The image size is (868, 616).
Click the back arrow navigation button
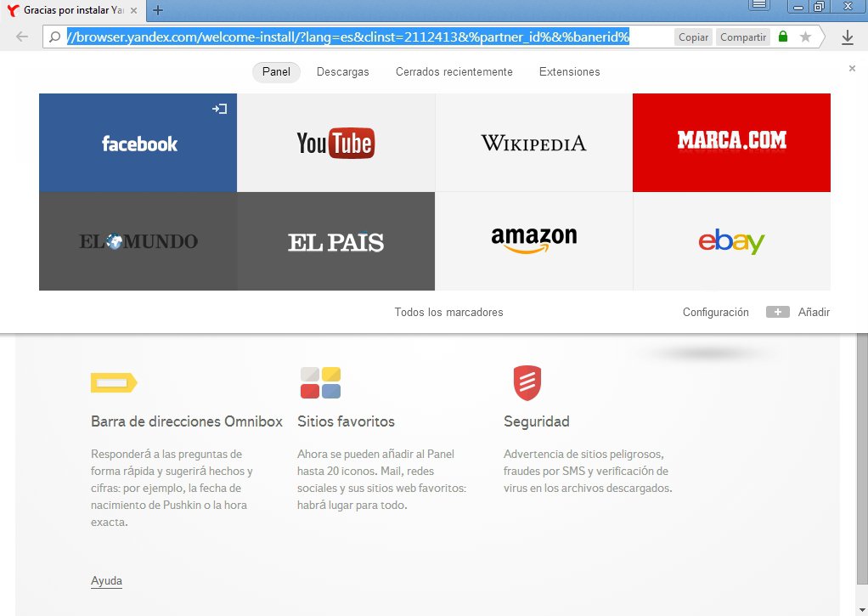(x=22, y=37)
